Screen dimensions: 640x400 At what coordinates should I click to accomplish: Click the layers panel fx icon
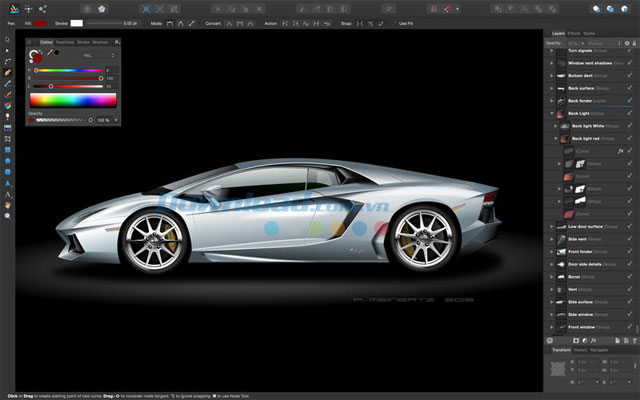point(593,340)
